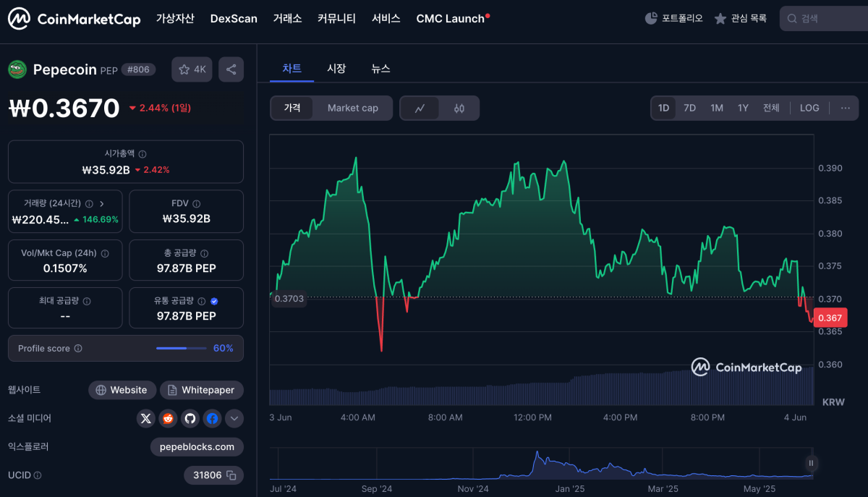The image size is (868, 497).
Task: Open the portfolio pie chart icon
Action: [x=651, y=19]
